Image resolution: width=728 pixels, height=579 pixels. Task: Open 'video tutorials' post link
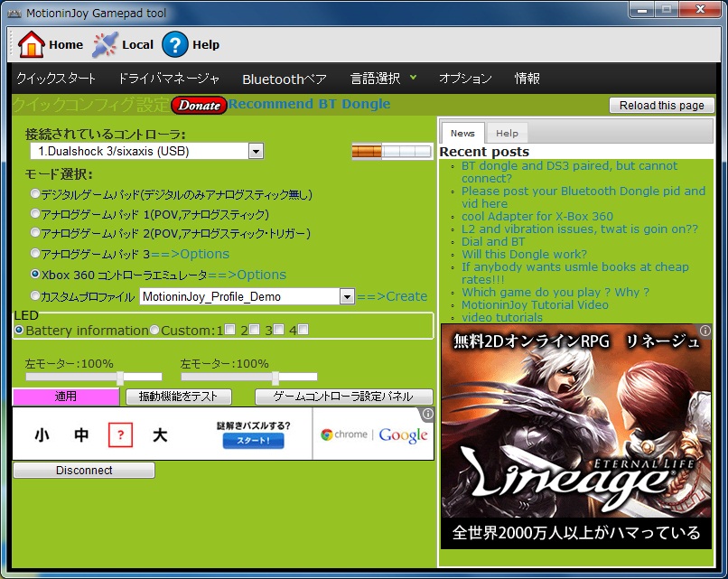point(502,317)
